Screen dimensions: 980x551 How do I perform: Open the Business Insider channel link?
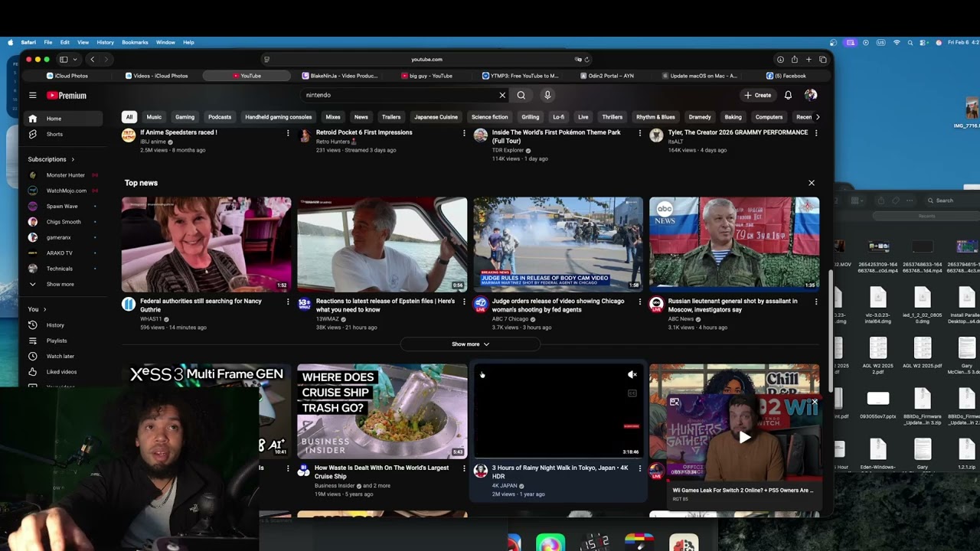(335, 486)
